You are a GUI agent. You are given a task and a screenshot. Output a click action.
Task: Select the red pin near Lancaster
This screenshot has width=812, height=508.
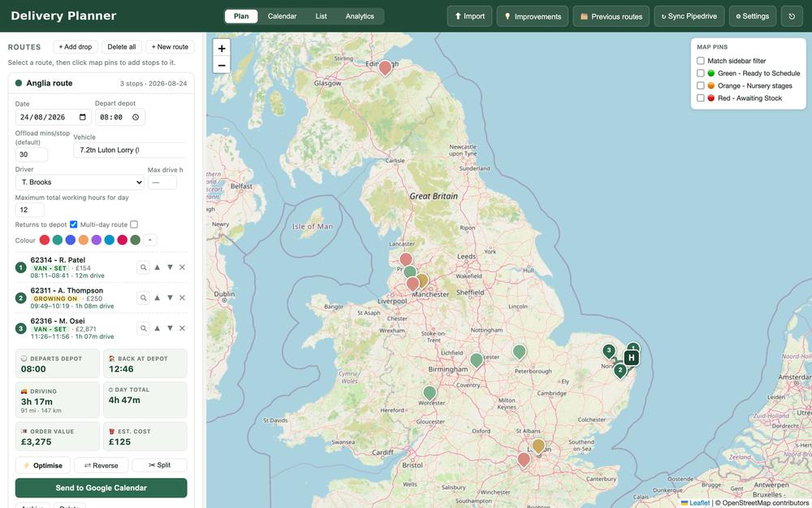click(406, 258)
